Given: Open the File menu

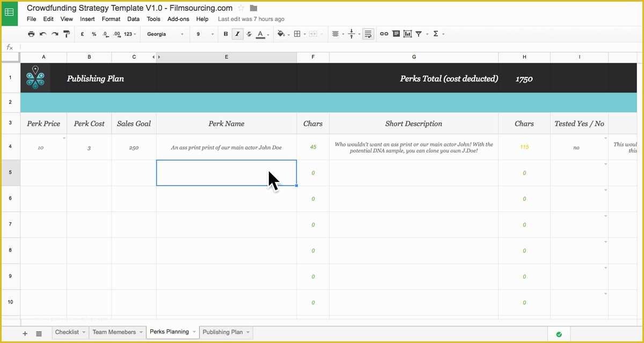Looking at the screenshot, I should tap(32, 19).
